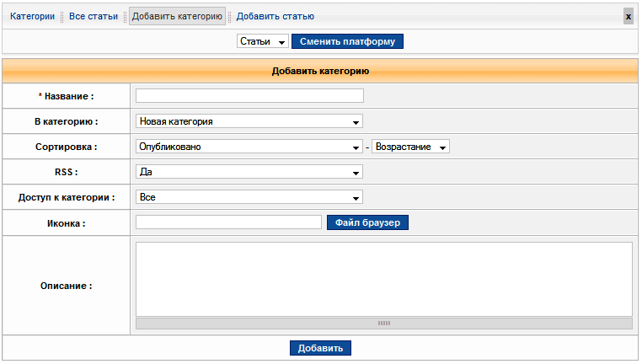Expand the Сортировка field dropdown showing Опубликовано
Screen dimensions: 642x364
(249, 147)
